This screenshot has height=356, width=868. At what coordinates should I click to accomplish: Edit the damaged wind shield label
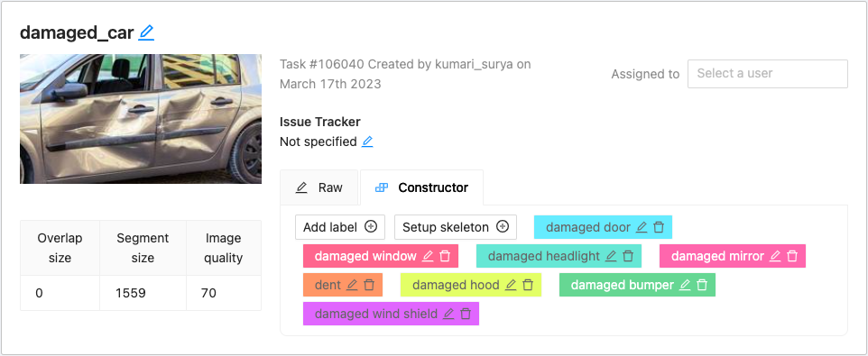point(448,314)
